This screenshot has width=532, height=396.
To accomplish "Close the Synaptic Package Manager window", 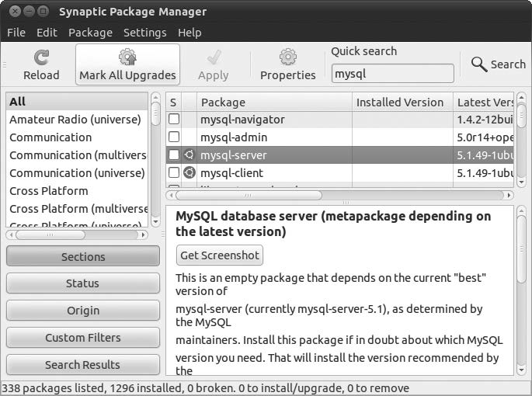I will coord(15,11).
